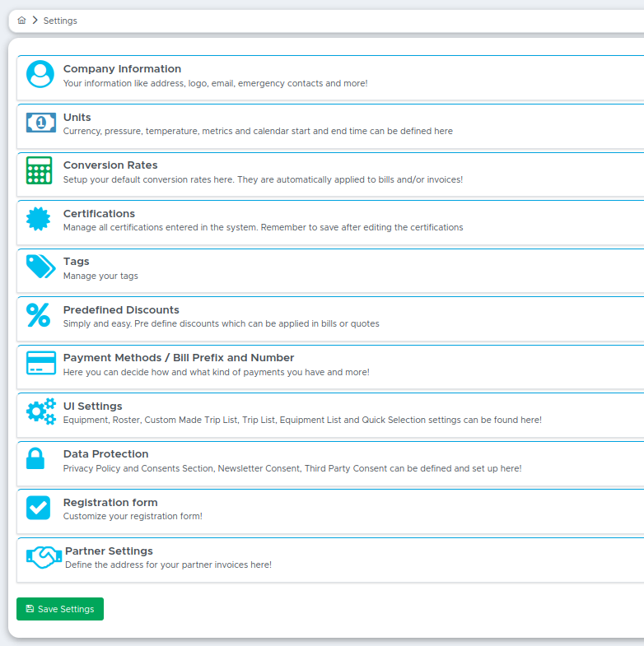644x646 pixels.
Task: Click the home breadcrumb icon
Action: point(21,21)
